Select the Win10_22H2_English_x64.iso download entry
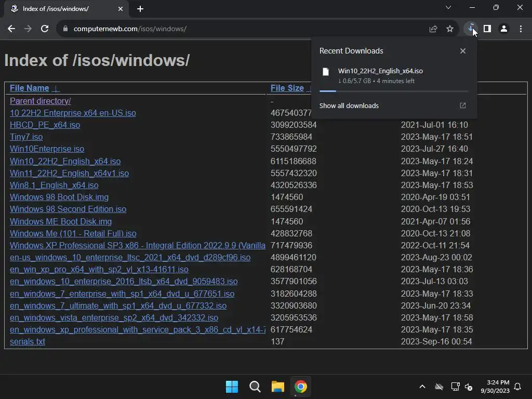Screen dimensions: 532x399 pyautogui.click(x=394, y=75)
